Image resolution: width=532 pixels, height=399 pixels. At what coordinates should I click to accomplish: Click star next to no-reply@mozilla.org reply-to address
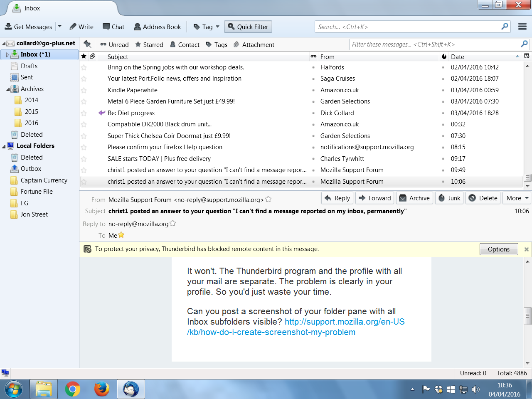pos(173,223)
